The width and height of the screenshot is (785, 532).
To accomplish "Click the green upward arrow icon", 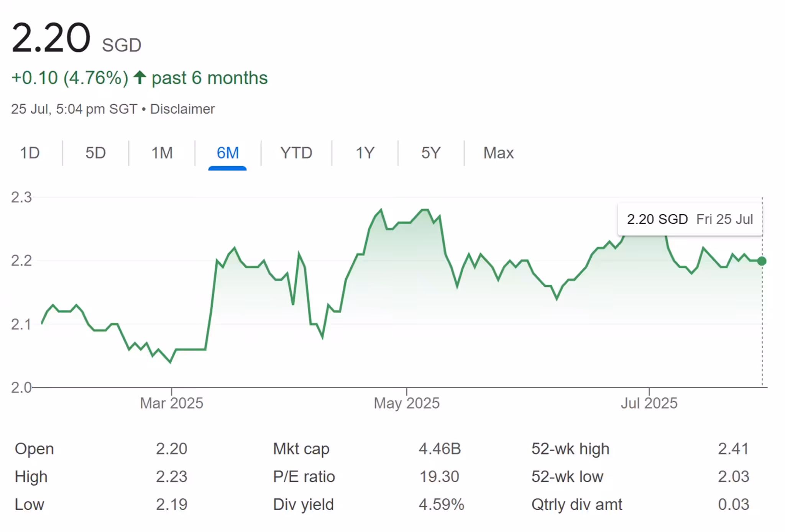I will [140, 78].
